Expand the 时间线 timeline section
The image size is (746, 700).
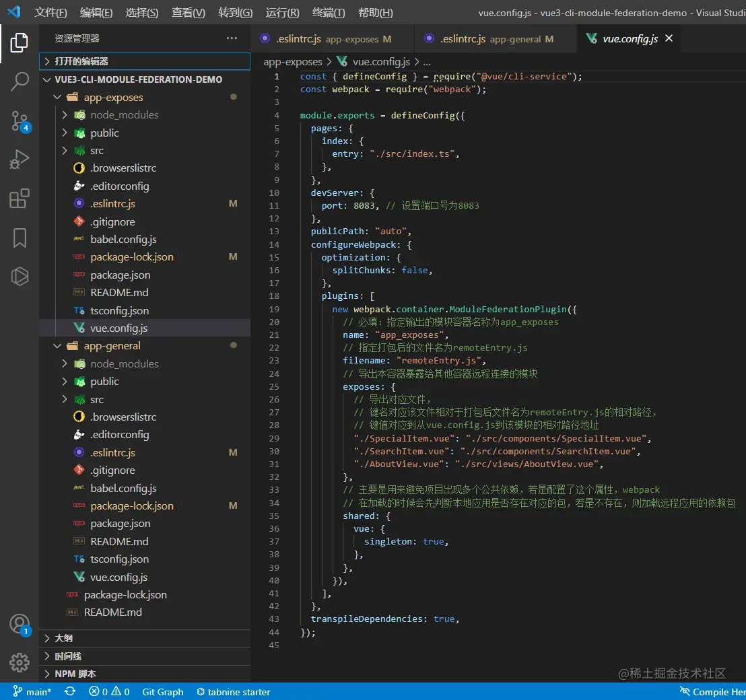[x=145, y=656]
